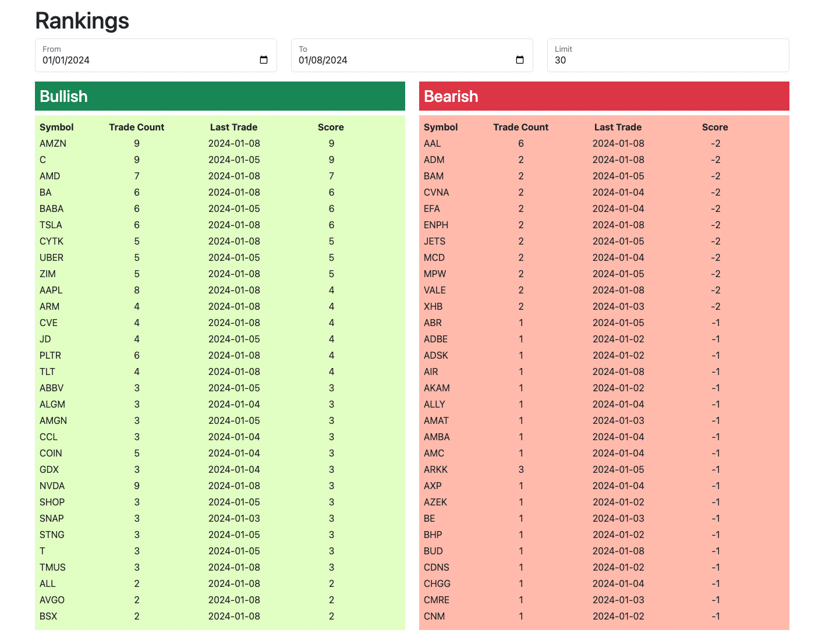
Task: Click AAPL's trade count of 8
Action: (137, 290)
